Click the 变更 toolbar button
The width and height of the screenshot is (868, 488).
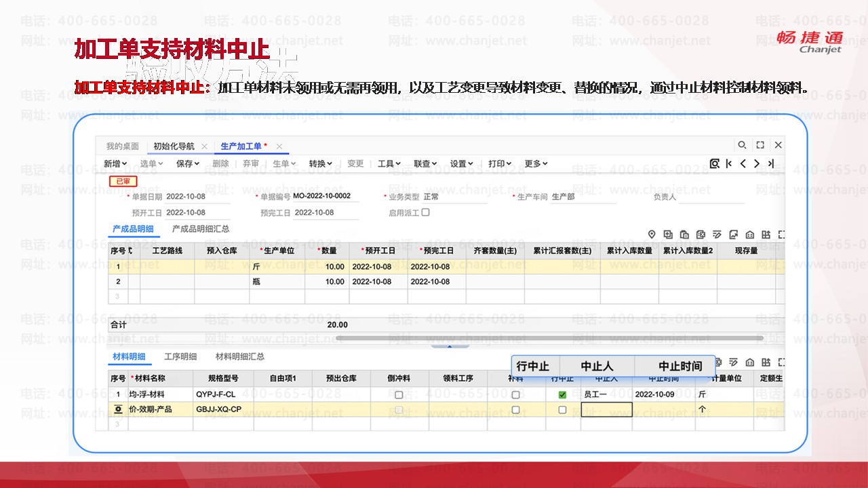point(355,163)
